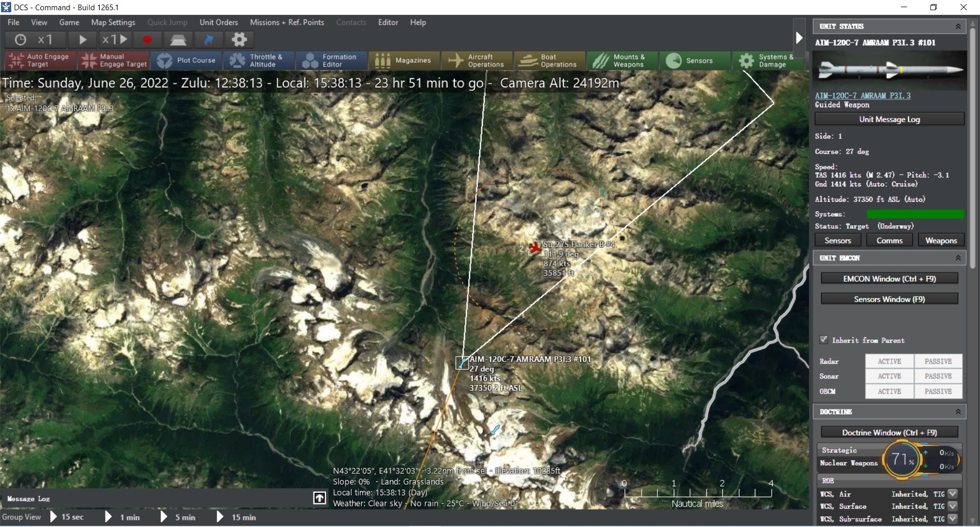Open Mounts & Weapons

click(623, 60)
